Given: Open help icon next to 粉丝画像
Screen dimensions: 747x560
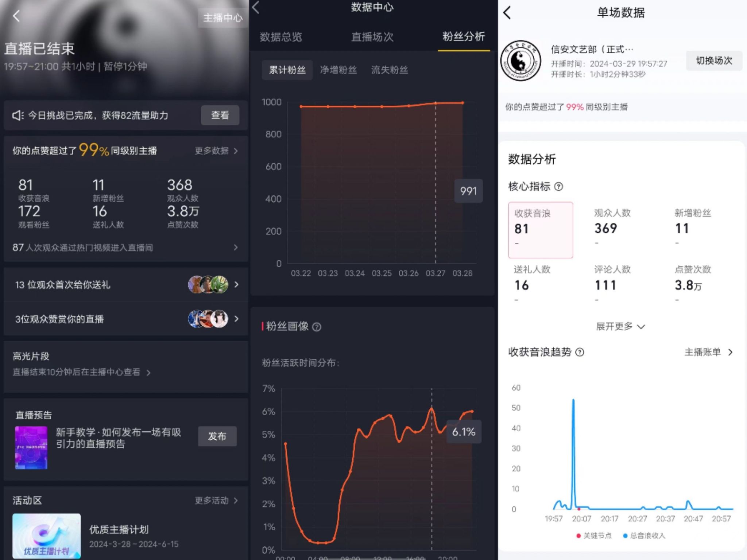Looking at the screenshot, I should (317, 327).
